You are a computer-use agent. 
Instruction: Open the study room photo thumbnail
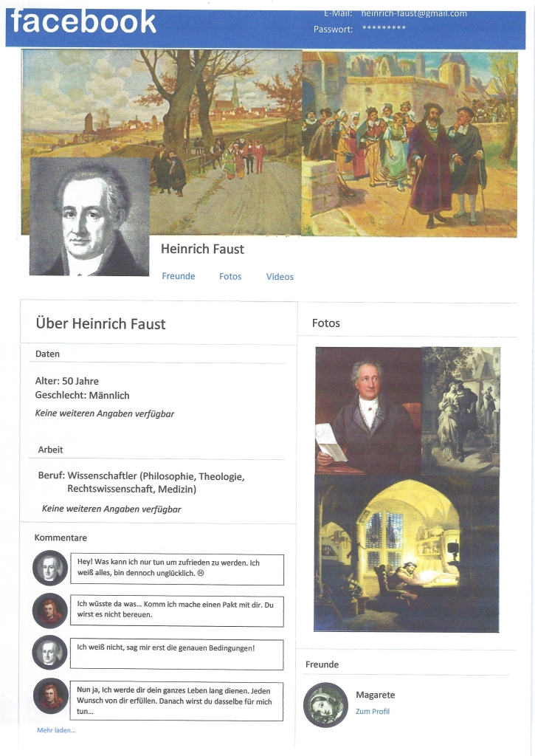pos(407,554)
